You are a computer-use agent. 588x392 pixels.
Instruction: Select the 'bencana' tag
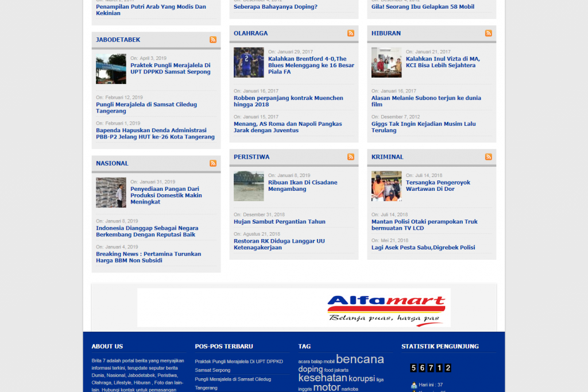tap(359, 359)
